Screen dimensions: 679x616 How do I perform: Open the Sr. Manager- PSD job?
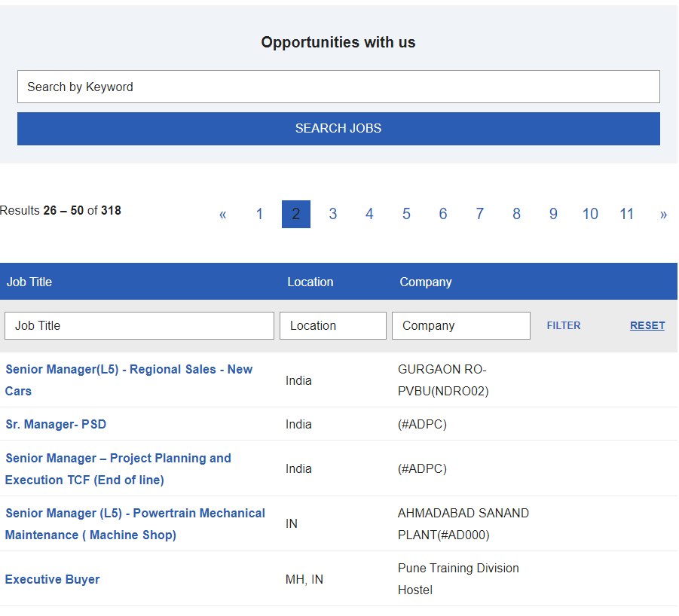56,425
